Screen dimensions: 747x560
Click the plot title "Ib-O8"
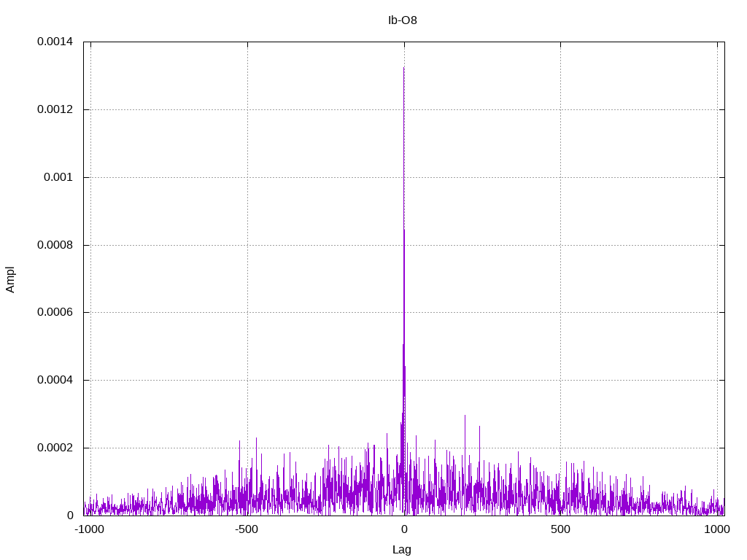(x=403, y=20)
